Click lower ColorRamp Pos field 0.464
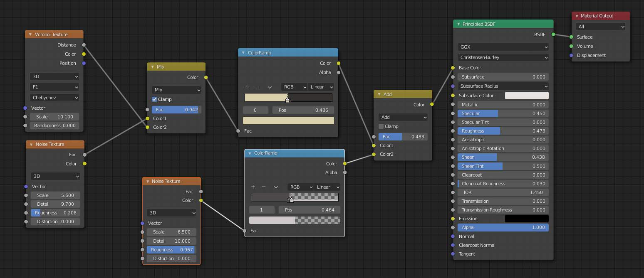 pos(310,210)
